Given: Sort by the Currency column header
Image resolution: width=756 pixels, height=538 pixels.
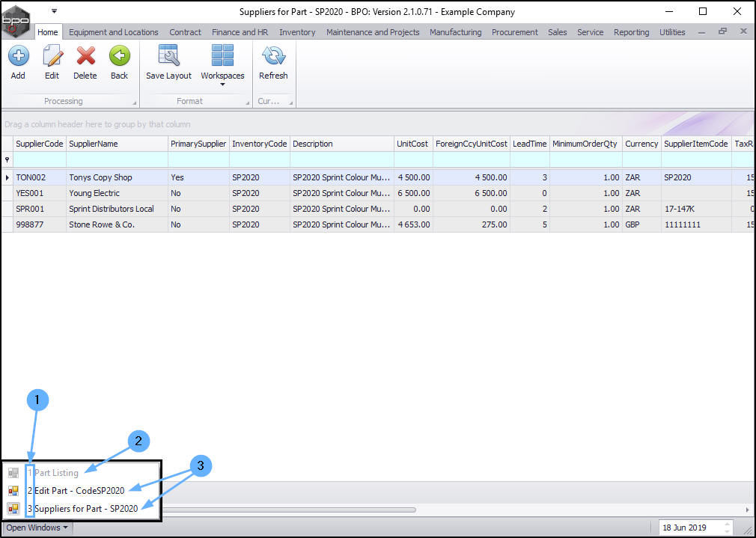Looking at the screenshot, I should pyautogui.click(x=641, y=144).
